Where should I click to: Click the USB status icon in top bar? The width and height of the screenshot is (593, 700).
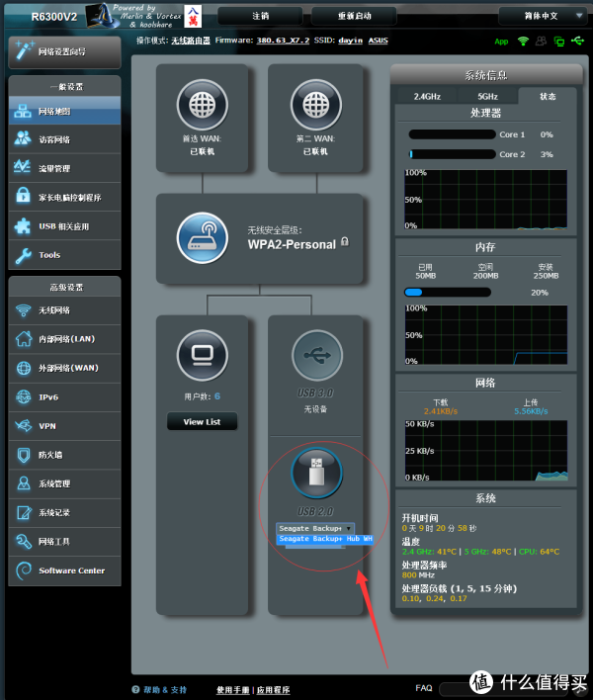tap(576, 42)
